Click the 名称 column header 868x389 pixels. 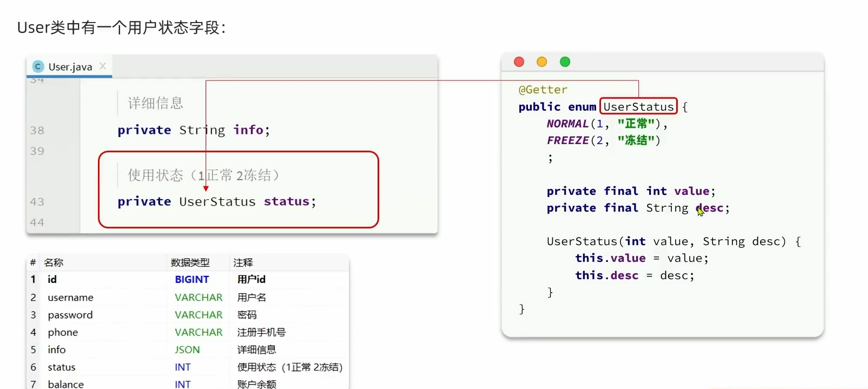coord(53,263)
